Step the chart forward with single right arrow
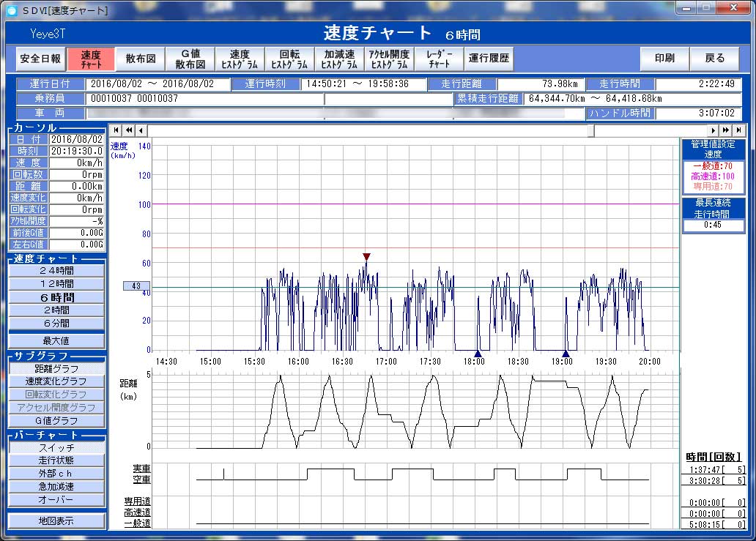This screenshot has width=756, height=541. coord(715,130)
